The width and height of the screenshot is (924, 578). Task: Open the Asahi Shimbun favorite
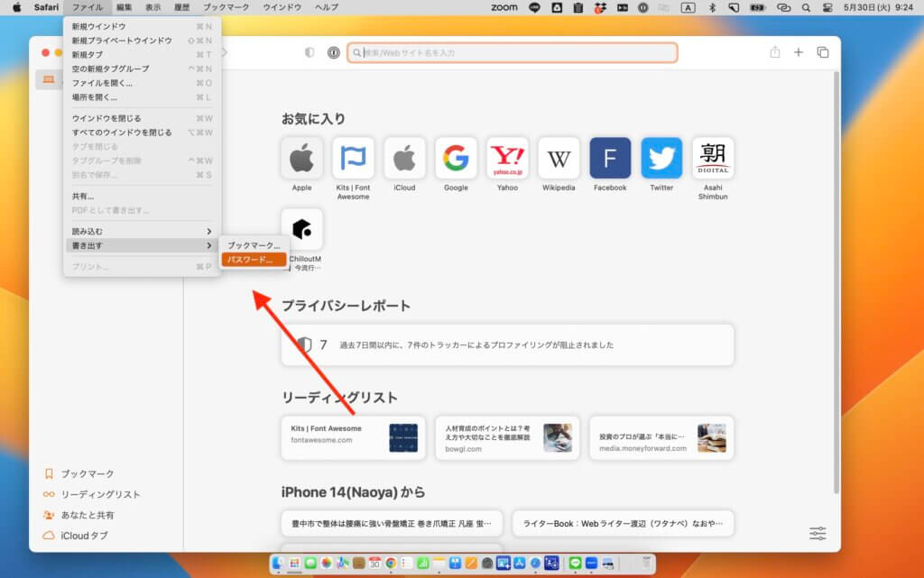point(713,158)
